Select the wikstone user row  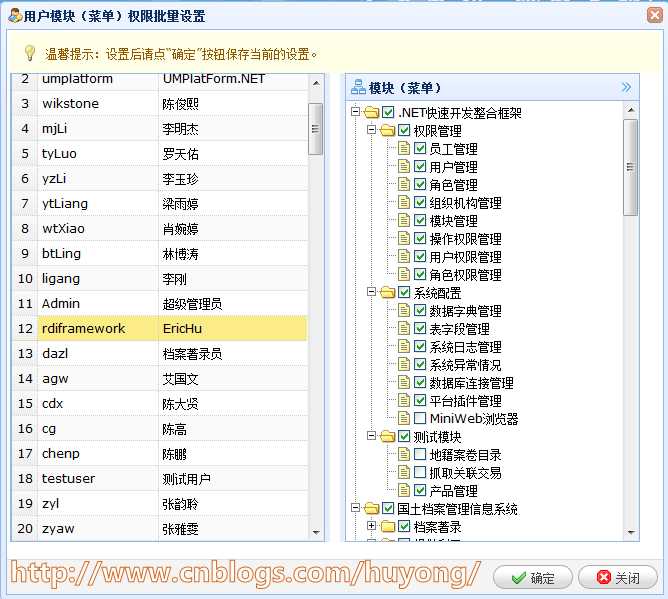pos(160,104)
